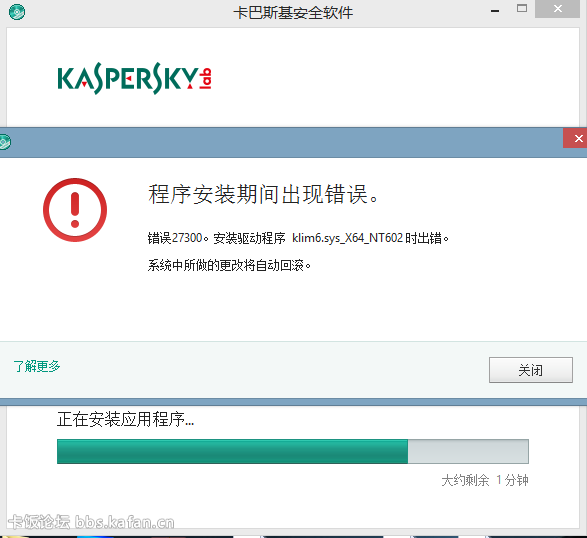Click the 正在安装应用程序... status text
Viewport: 587px width, 538px height.
125,419
